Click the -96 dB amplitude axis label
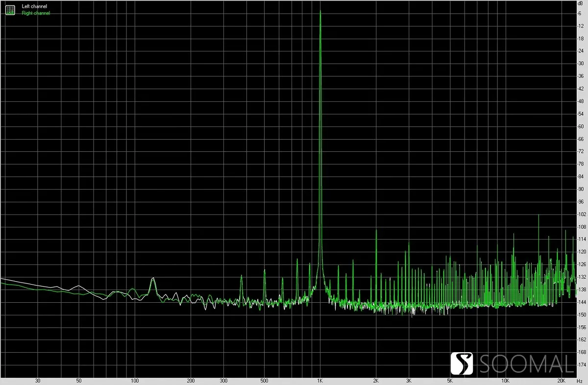 [x=581, y=202]
